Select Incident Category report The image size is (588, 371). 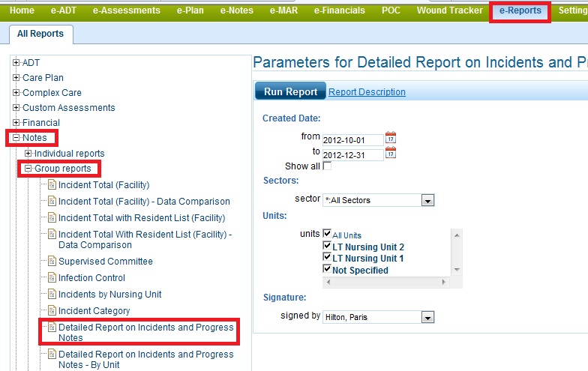94,310
